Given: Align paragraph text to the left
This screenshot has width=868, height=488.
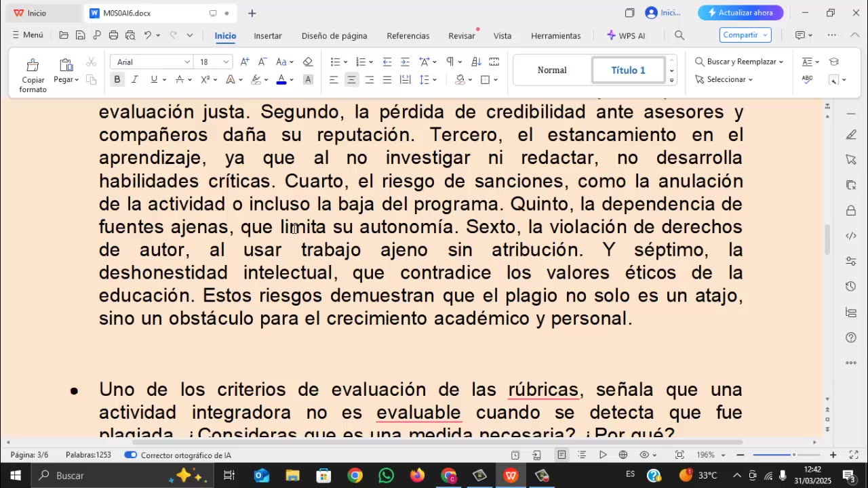Looking at the screenshot, I should click(x=334, y=79).
